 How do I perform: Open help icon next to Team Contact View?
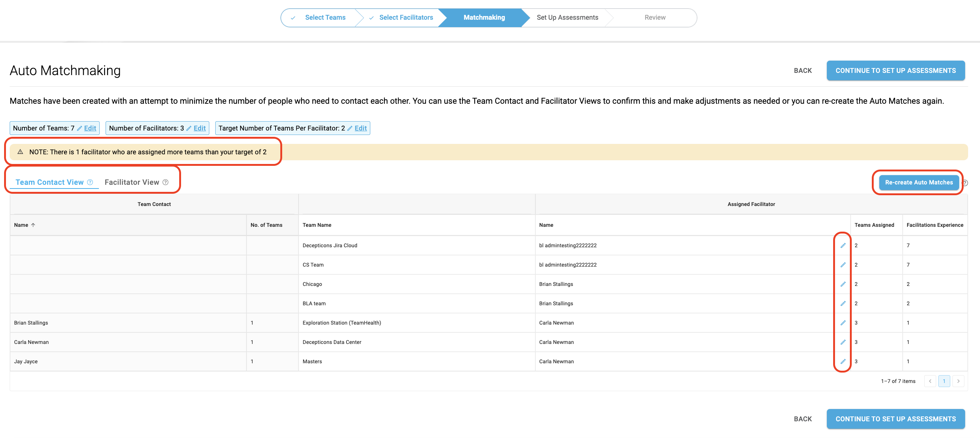pyautogui.click(x=90, y=182)
